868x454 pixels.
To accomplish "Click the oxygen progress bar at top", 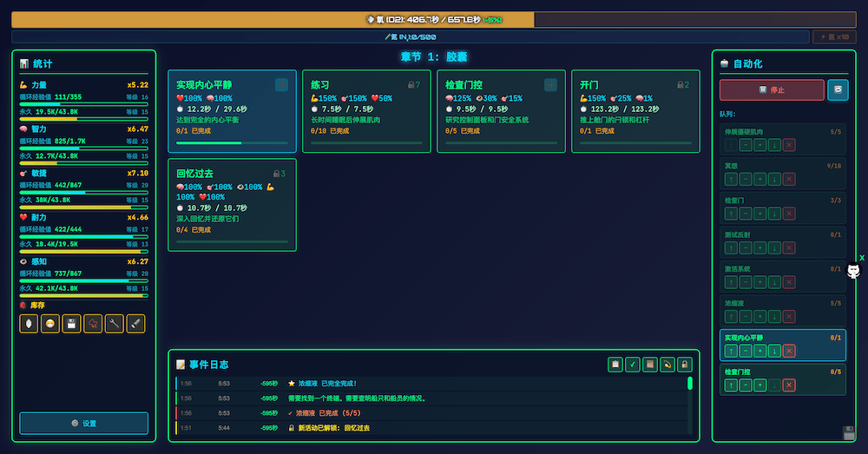I will 434,19.
